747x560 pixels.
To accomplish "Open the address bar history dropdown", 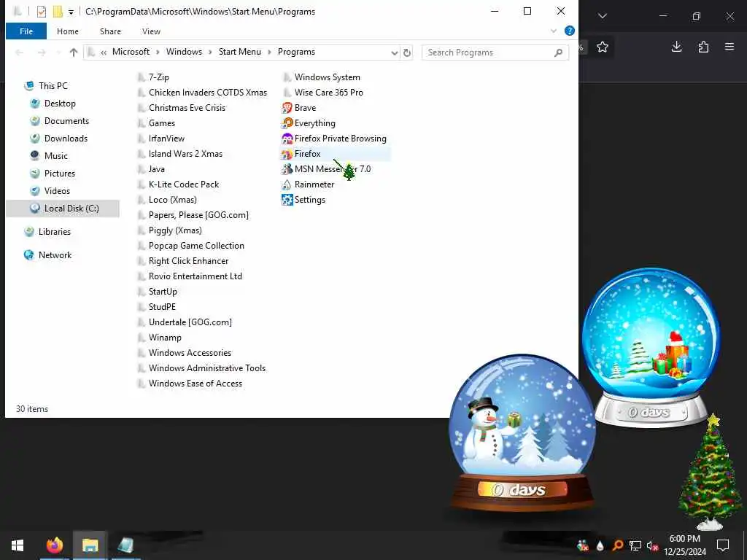I will 395,52.
